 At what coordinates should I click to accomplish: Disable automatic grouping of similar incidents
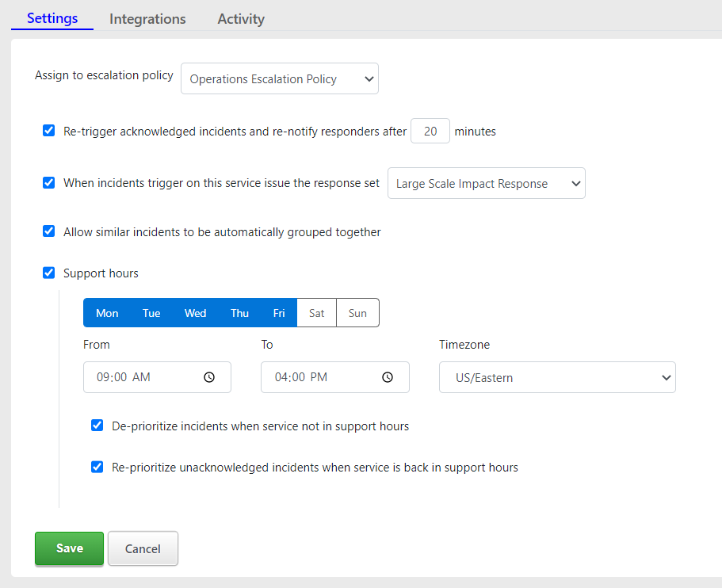(x=49, y=232)
